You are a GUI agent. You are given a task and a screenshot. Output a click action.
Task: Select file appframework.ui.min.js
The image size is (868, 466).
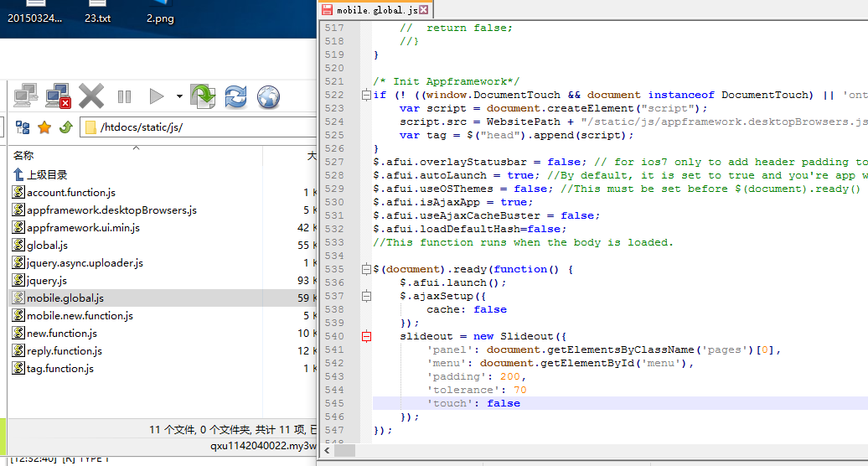coord(76,227)
